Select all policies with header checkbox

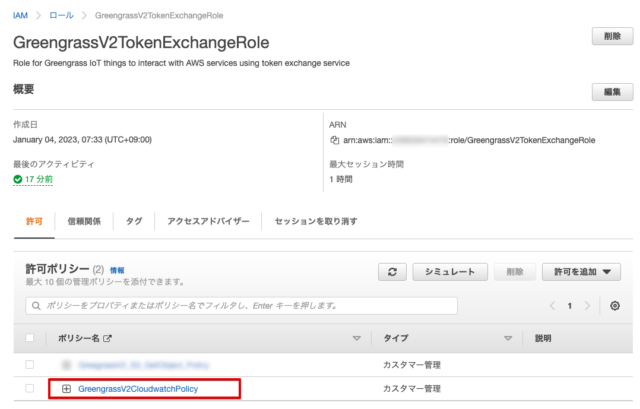point(30,338)
